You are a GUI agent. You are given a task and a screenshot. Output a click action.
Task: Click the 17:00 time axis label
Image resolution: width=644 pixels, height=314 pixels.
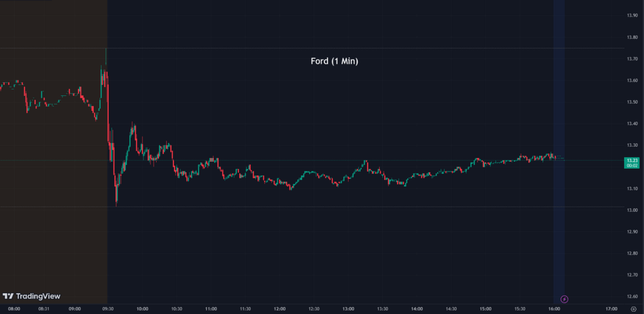pyautogui.click(x=611, y=309)
